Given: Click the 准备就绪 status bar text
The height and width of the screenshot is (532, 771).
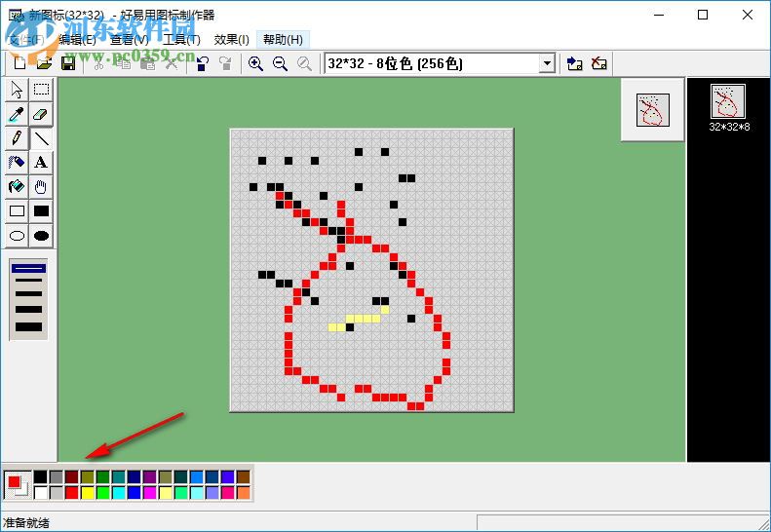Looking at the screenshot, I should coord(26,522).
